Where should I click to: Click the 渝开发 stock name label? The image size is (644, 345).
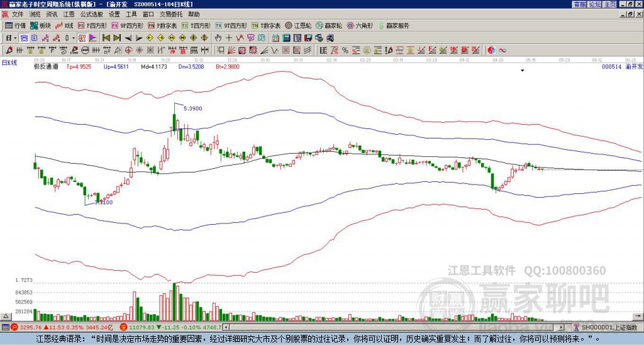click(634, 67)
